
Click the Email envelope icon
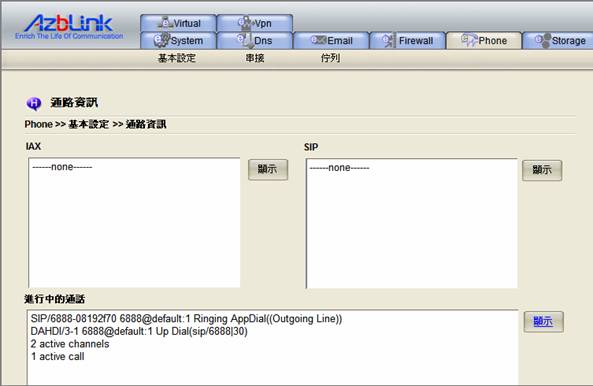tap(318, 40)
